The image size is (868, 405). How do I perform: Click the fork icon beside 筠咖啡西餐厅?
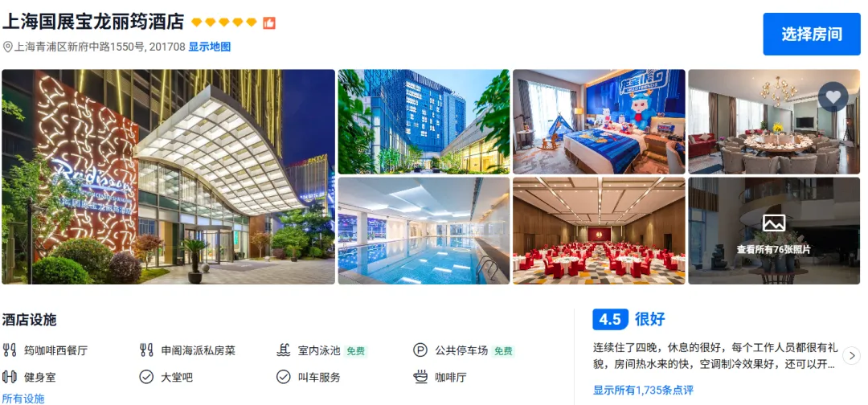[x=10, y=350]
